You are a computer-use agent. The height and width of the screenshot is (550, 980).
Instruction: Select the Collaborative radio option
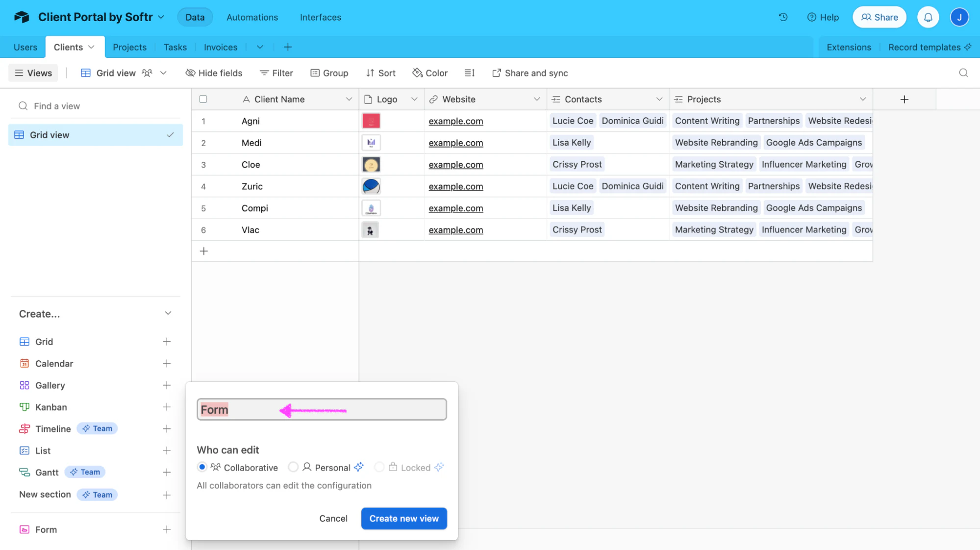202,467
